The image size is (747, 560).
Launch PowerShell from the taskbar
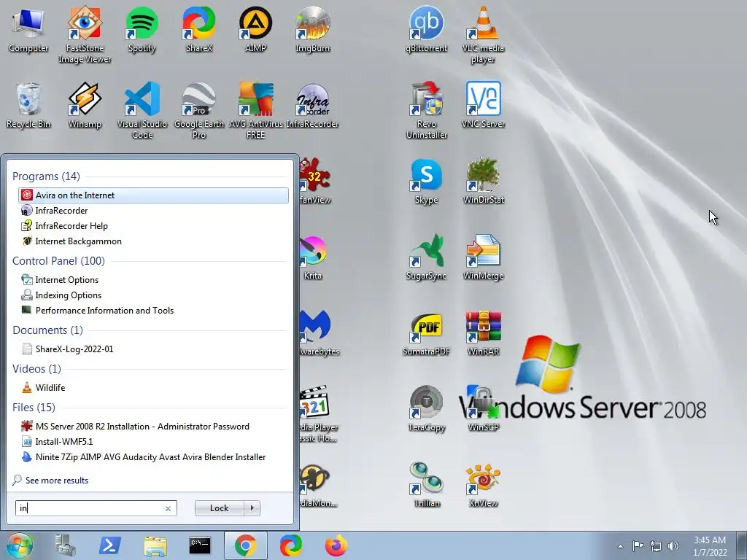(109, 545)
